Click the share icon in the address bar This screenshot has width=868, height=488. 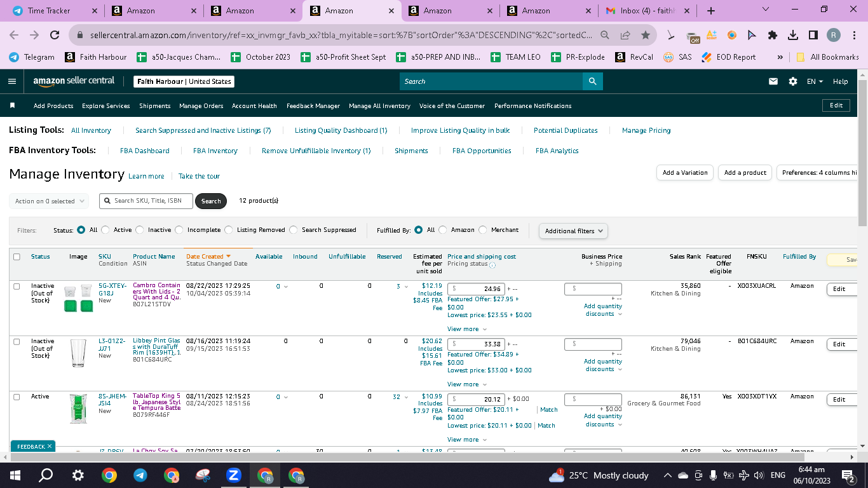tap(625, 35)
